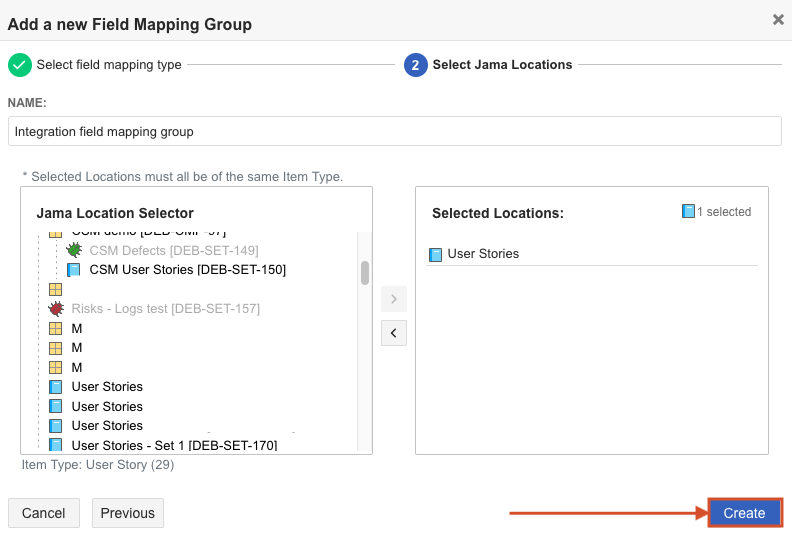The width and height of the screenshot is (792, 544).
Task: Close the Add Field Mapping Group dialog
Action: (778, 20)
